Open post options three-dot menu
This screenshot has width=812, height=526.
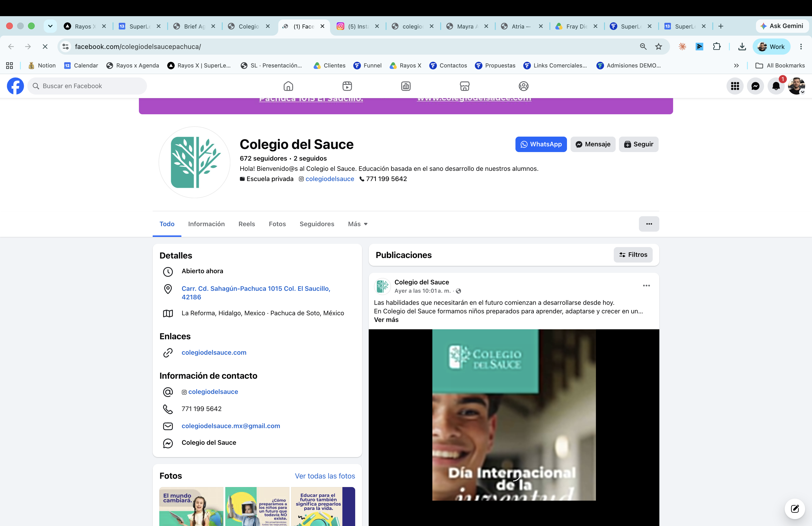pos(646,286)
